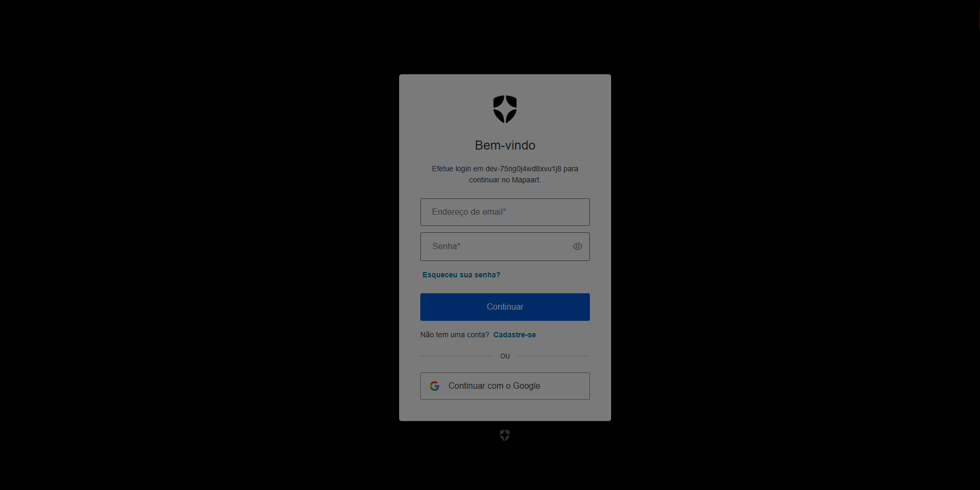Show password with the eye icon
Image resolution: width=980 pixels, height=490 pixels.
578,247
